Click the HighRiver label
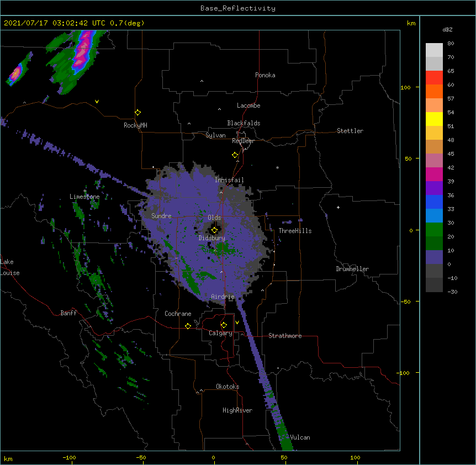Image resolution: width=476 pixels, height=465 pixels. click(237, 410)
